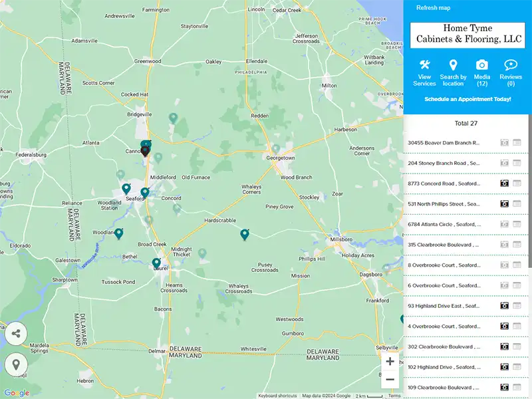Click camera icon for 531 North Phillips Street
Image resolution: width=532 pixels, height=399 pixels.
(x=504, y=203)
